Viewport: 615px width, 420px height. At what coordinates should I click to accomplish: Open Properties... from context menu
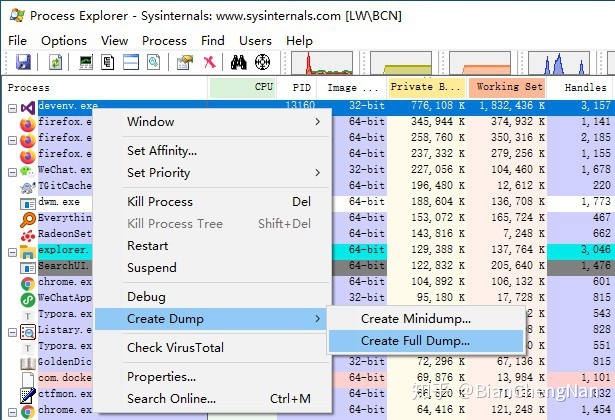(x=212, y=376)
